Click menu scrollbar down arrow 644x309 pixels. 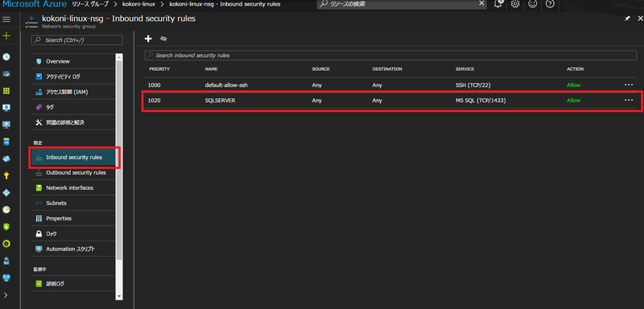(x=119, y=296)
